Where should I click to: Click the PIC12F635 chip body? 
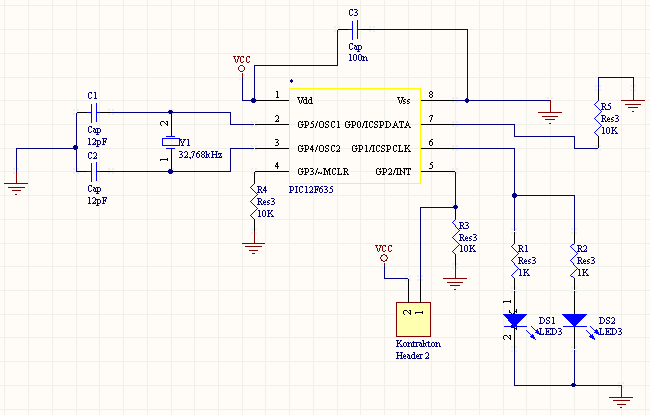[355, 137]
